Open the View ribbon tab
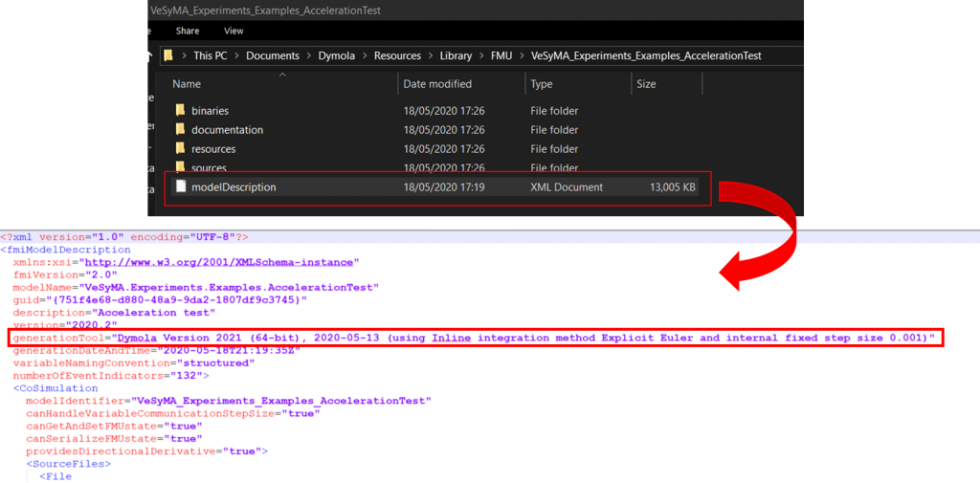 234,31
